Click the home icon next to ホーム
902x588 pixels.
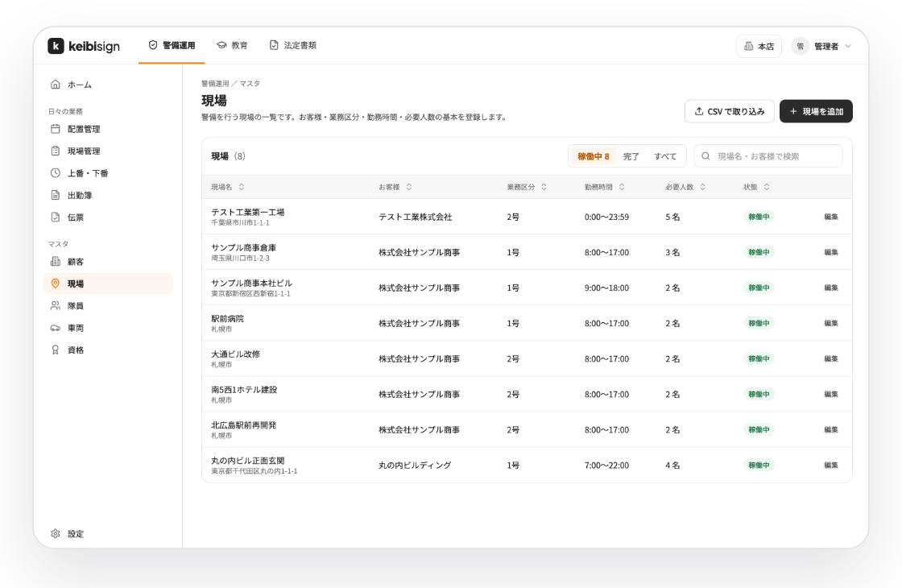tap(56, 85)
